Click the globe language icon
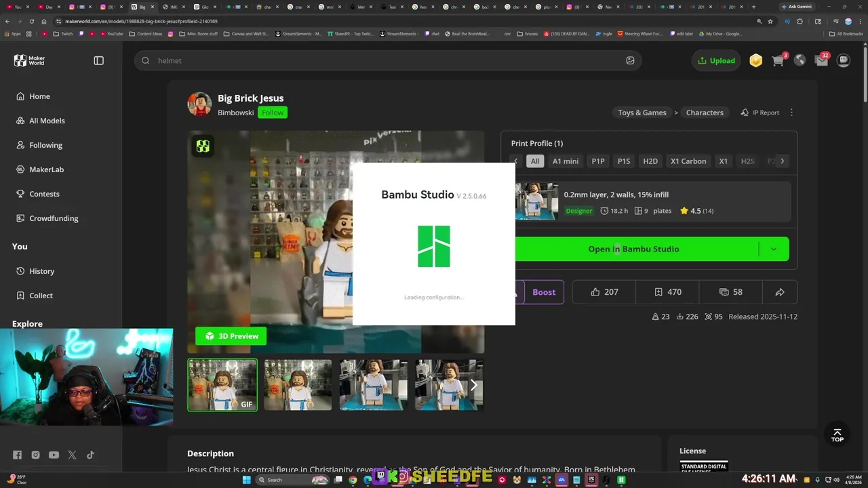 click(x=800, y=60)
